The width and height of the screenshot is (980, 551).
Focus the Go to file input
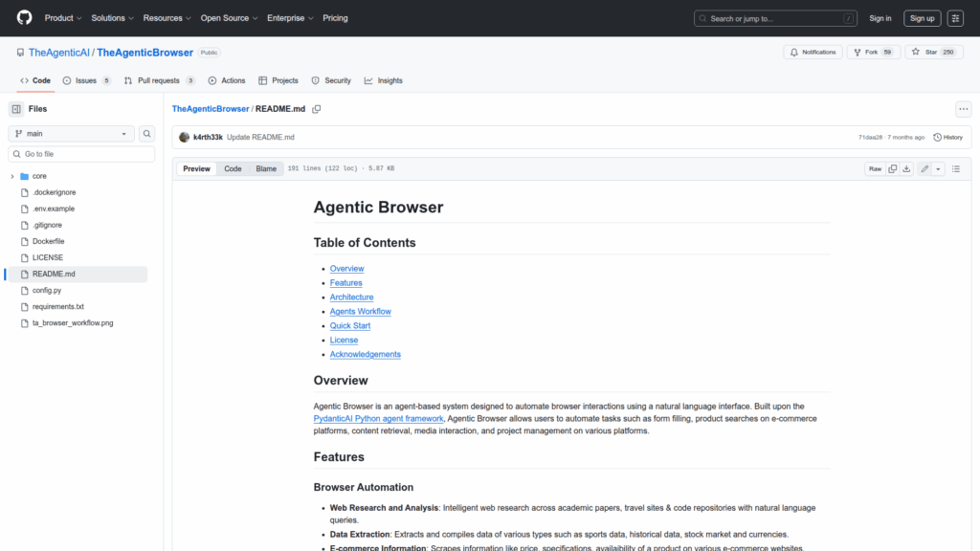click(x=81, y=154)
